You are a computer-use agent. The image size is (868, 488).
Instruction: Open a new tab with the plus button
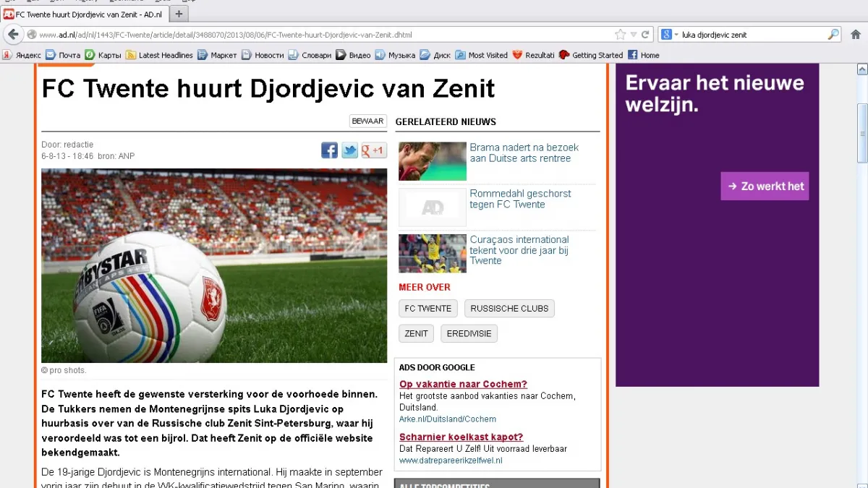179,14
